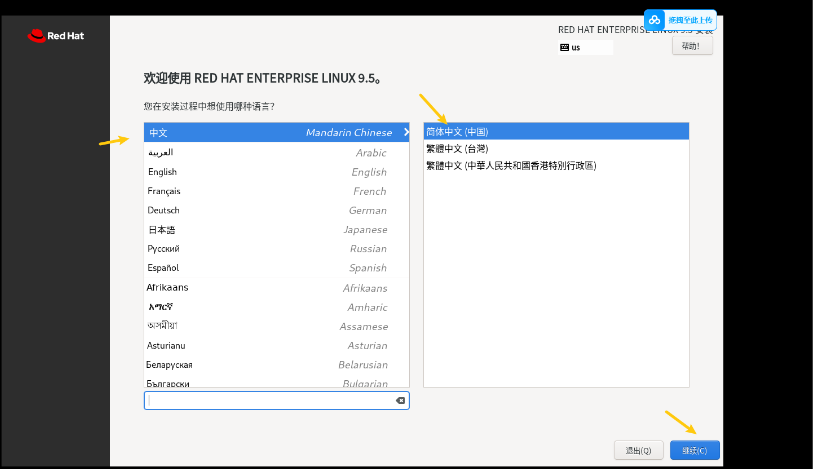Image resolution: width=814 pixels, height=469 pixels.
Task: Choose 繁體中文 (中華人民共和國香港特別行政區) locale
Action: 556,166
